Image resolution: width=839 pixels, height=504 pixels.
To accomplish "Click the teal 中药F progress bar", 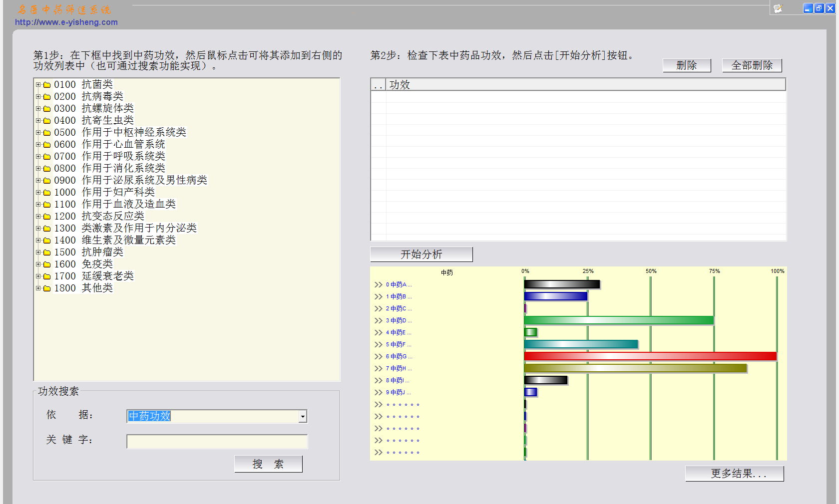I will tap(581, 344).
